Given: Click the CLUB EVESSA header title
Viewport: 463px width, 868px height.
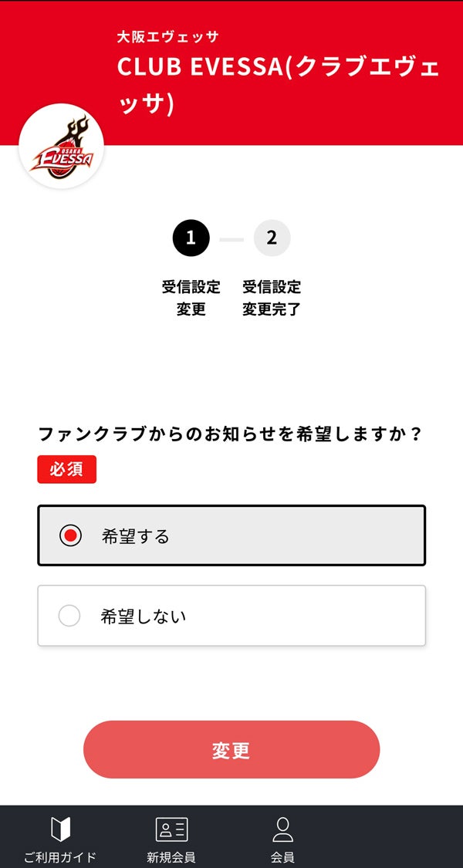Looking at the screenshot, I should [x=279, y=86].
